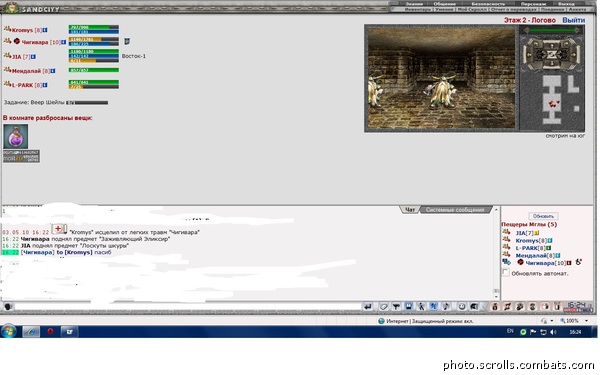
Task: Open L-PARK info icon in the party panel
Action: click(x=45, y=85)
